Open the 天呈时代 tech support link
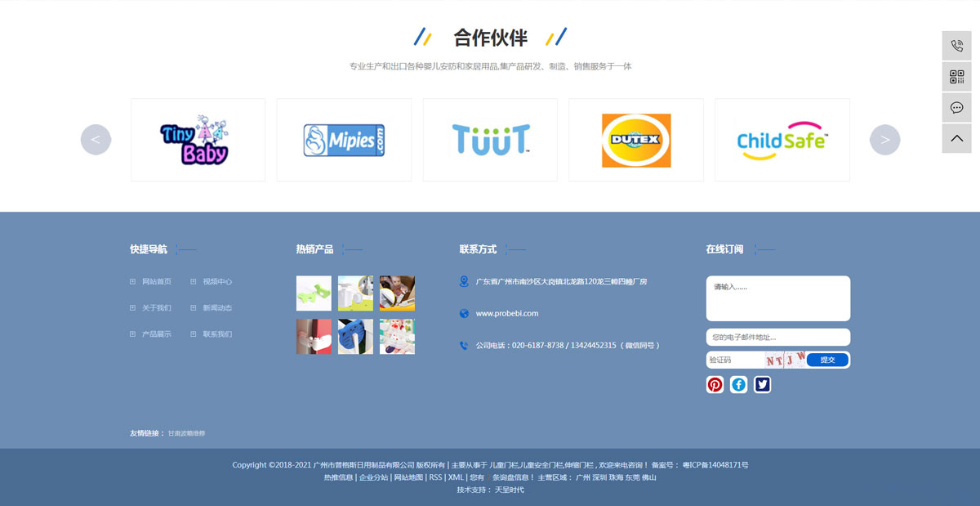The width and height of the screenshot is (980, 506). tap(510, 490)
